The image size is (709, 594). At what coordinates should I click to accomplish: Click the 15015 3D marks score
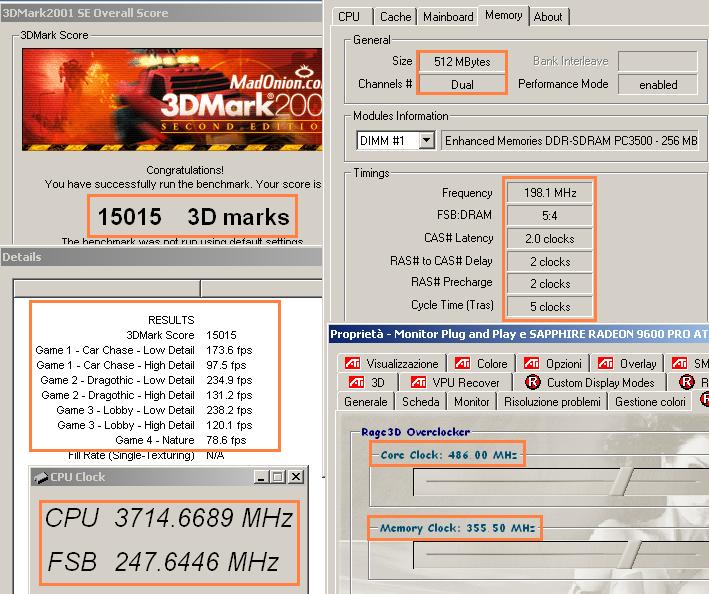193,217
